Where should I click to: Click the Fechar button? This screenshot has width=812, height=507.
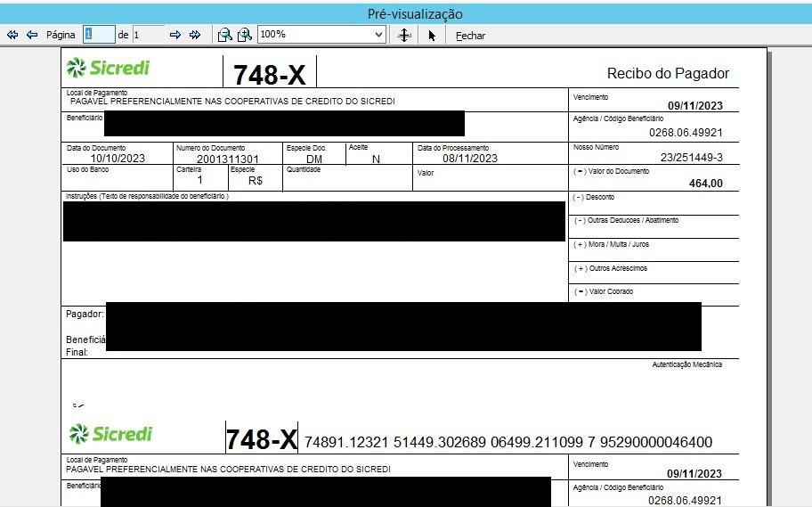click(x=470, y=36)
